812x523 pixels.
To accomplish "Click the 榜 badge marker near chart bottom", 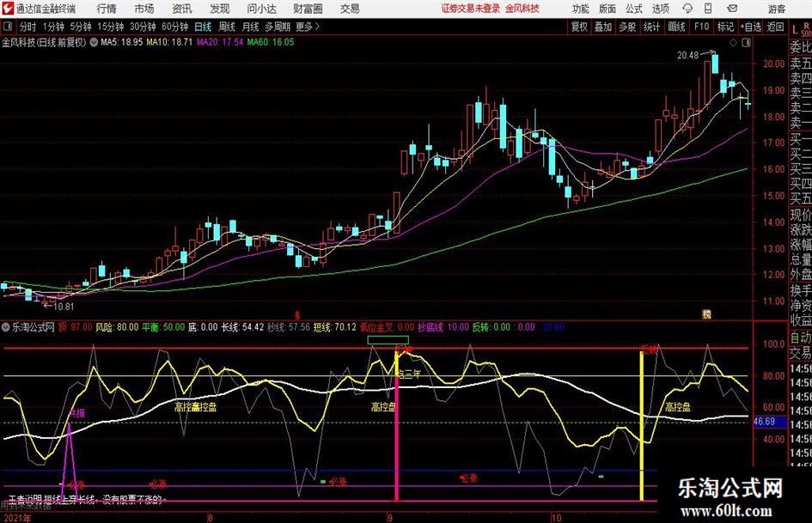I will click(x=706, y=314).
